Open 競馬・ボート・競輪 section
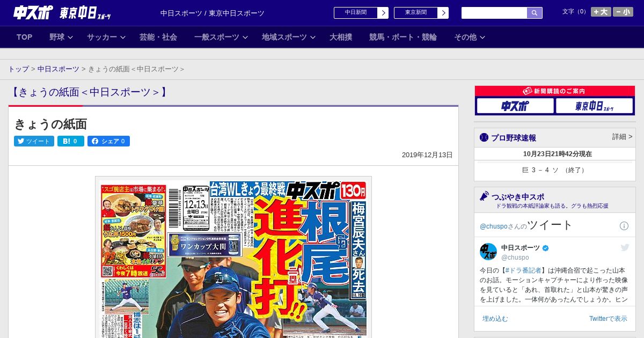644x338 pixels. (403, 37)
